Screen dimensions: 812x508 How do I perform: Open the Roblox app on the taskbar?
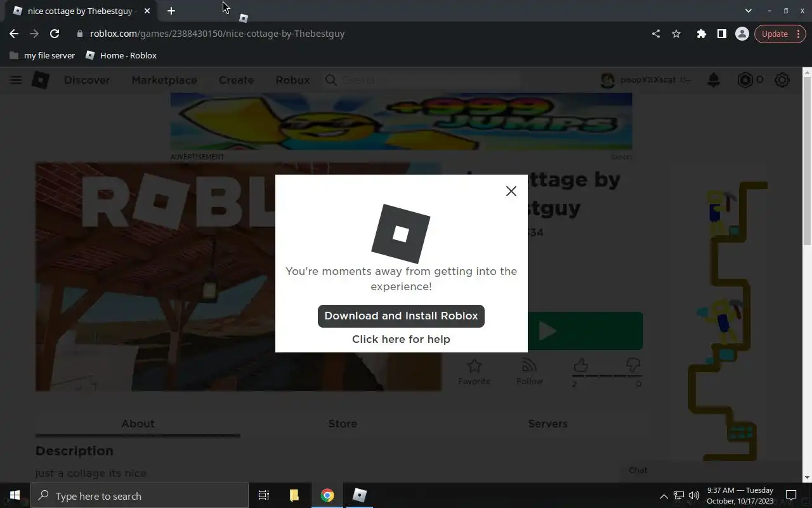click(360, 495)
